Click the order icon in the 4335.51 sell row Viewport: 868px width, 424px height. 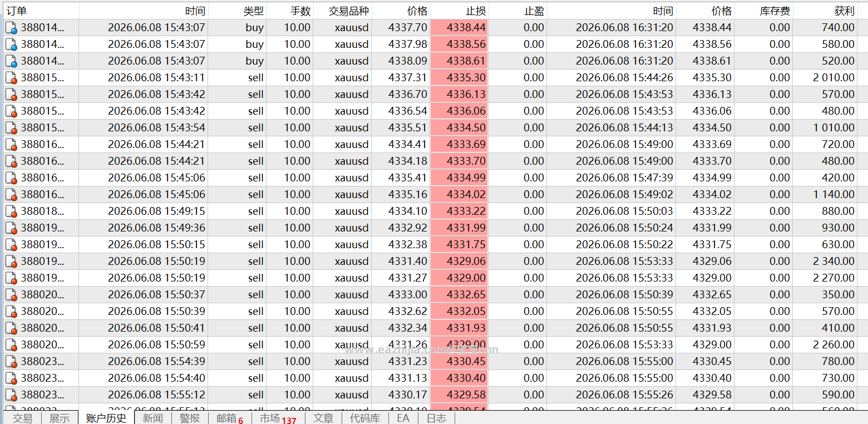[x=11, y=127]
